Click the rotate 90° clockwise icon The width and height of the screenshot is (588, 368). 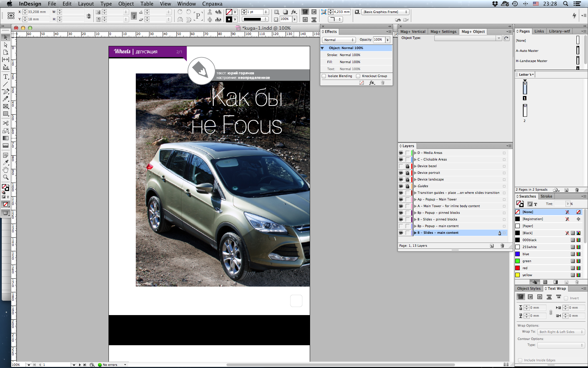(180, 12)
